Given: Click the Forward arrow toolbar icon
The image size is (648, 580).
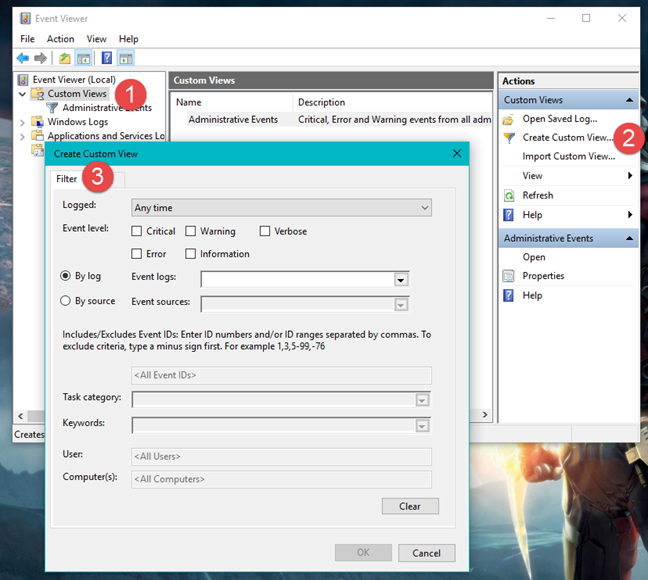Looking at the screenshot, I should 40,58.
